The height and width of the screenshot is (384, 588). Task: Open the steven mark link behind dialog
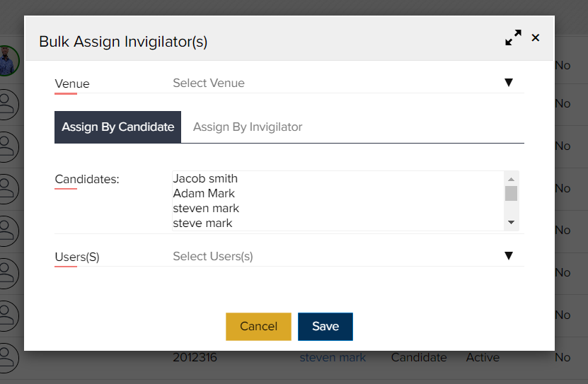pos(333,357)
